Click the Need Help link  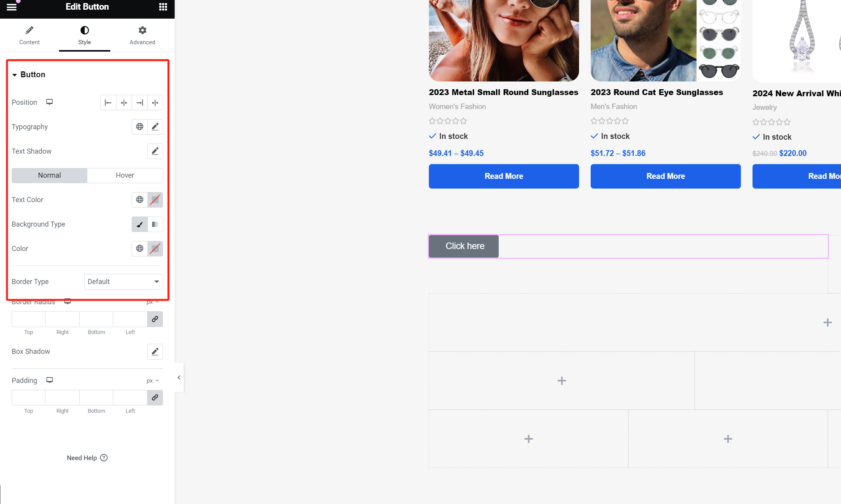[x=87, y=457]
